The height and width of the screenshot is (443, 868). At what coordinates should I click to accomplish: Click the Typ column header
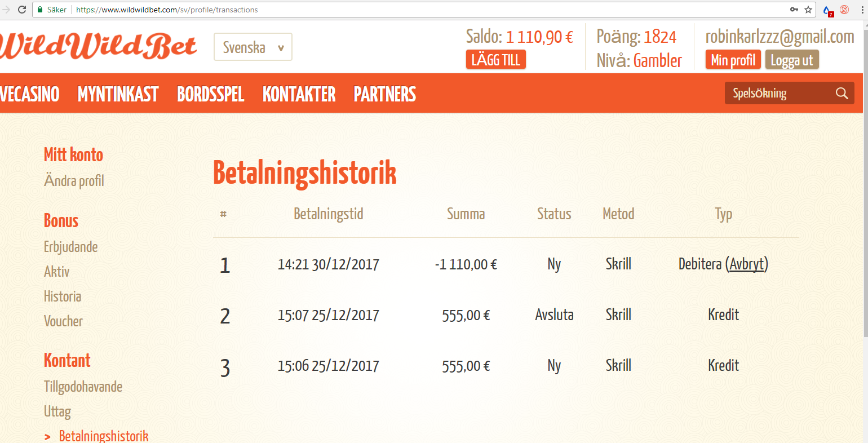click(724, 214)
